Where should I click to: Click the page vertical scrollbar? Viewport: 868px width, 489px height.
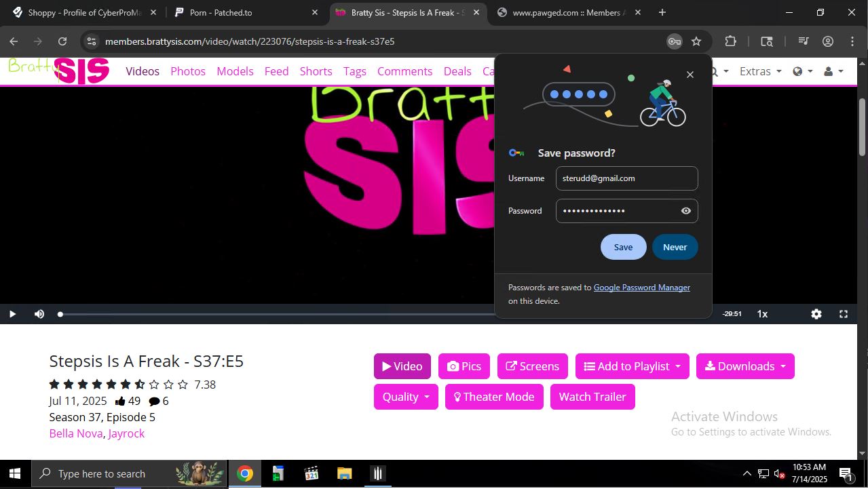coord(863,128)
